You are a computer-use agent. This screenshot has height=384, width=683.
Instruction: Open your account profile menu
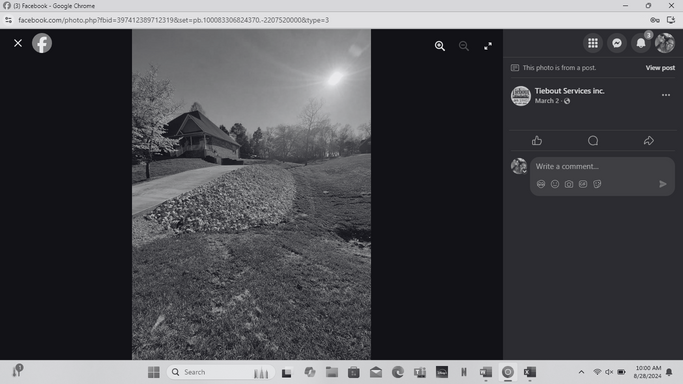(x=665, y=43)
